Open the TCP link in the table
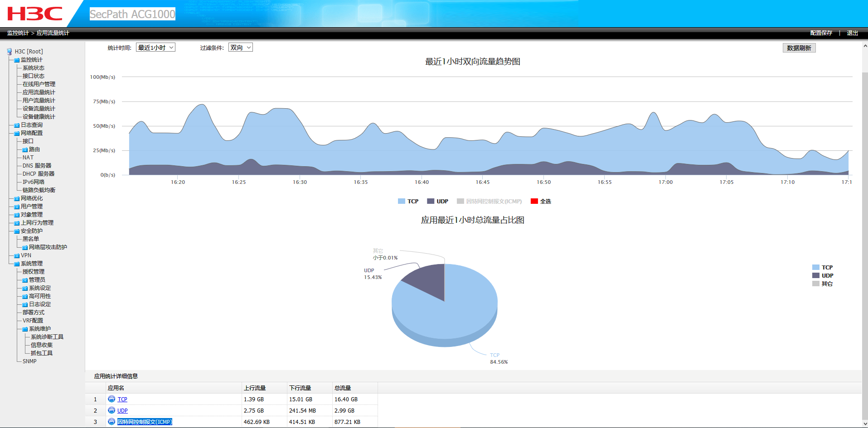 tap(122, 399)
